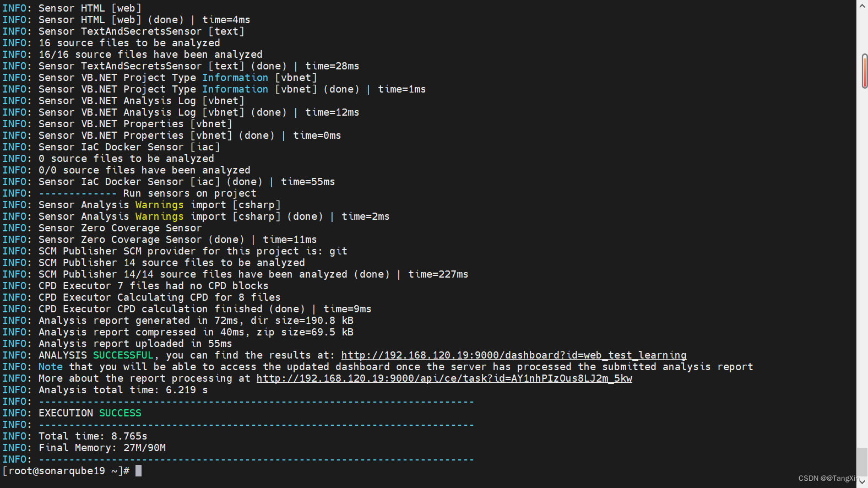Click the scrollbar up arrow
The height and width of the screenshot is (488, 868).
click(862, 5)
